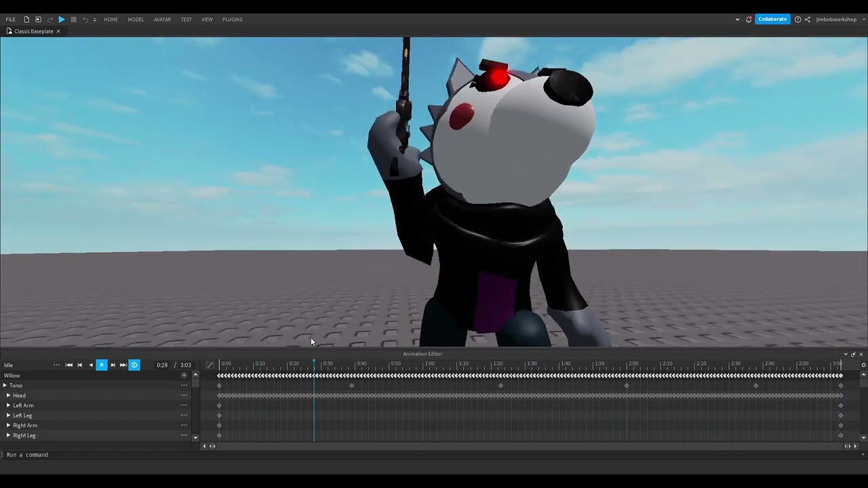Image resolution: width=868 pixels, height=488 pixels.
Task: Open Animation Editor panel dropdown arrow
Action: (846, 354)
